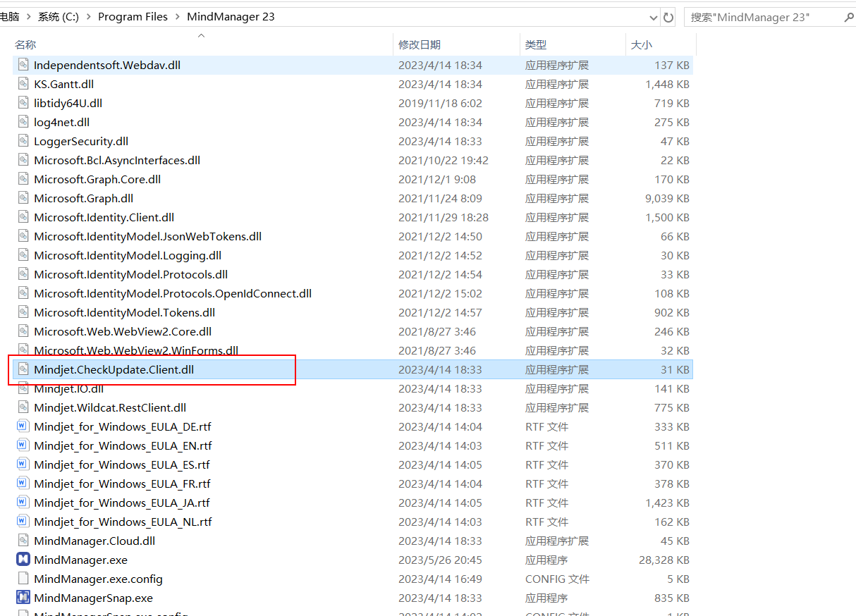The image size is (856, 616).
Task: Click the Microsoft.Identity.Client.dll file icon
Action: pos(23,217)
